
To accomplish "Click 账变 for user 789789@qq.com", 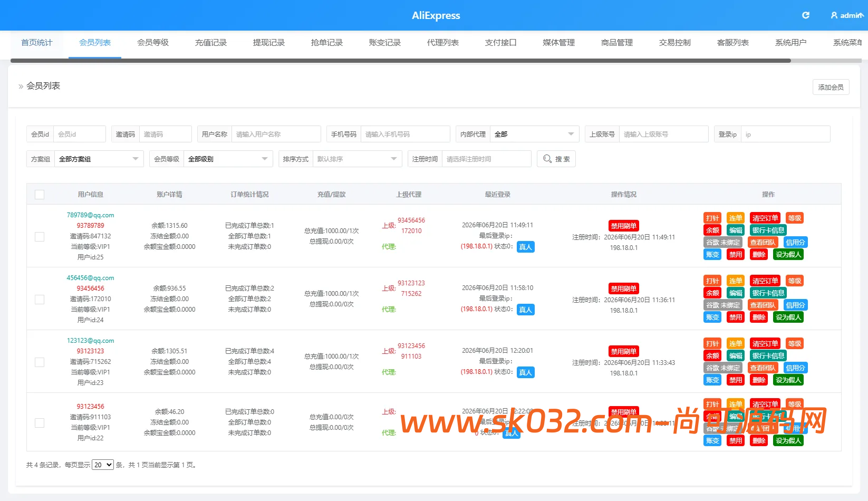I will click(712, 255).
